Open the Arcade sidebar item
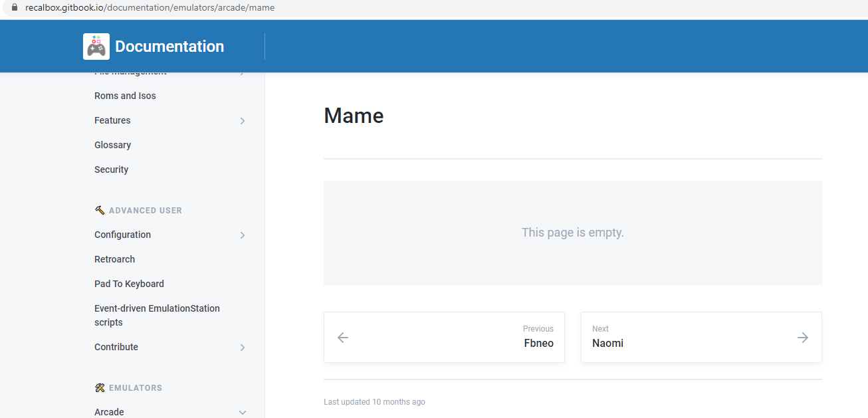Viewport: 868px width, 418px height. pos(109,412)
